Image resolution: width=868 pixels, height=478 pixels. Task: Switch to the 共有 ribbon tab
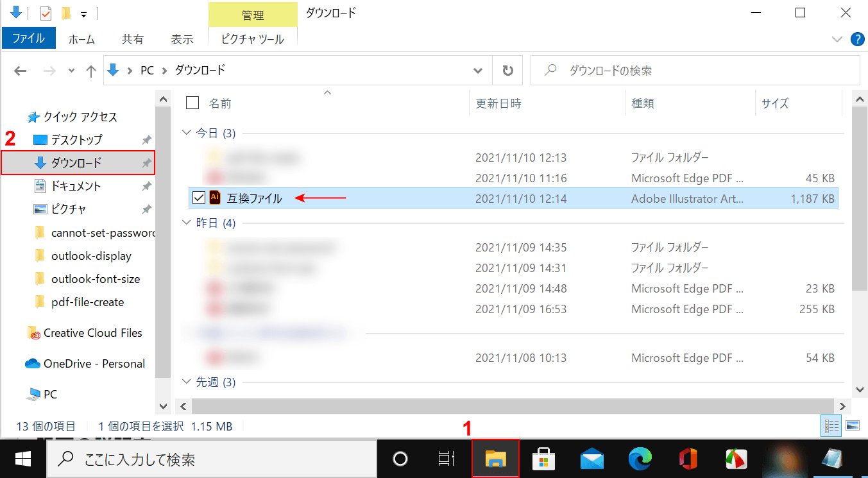[x=133, y=39]
